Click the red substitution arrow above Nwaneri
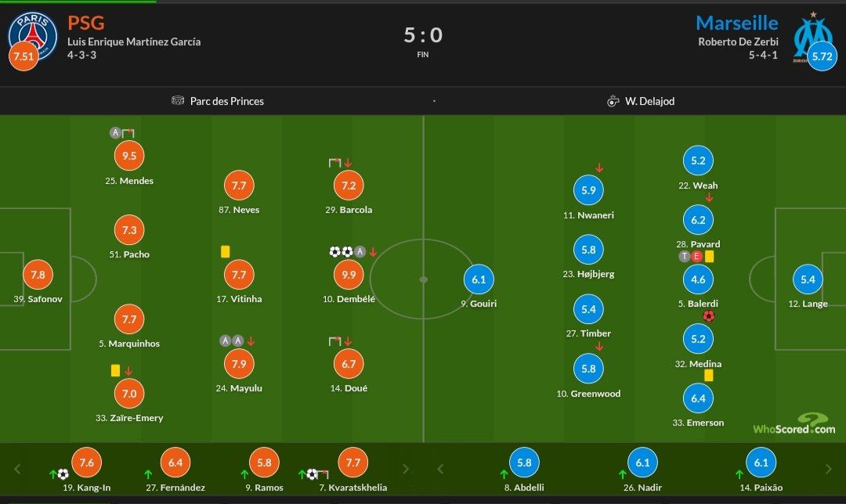 pos(599,167)
